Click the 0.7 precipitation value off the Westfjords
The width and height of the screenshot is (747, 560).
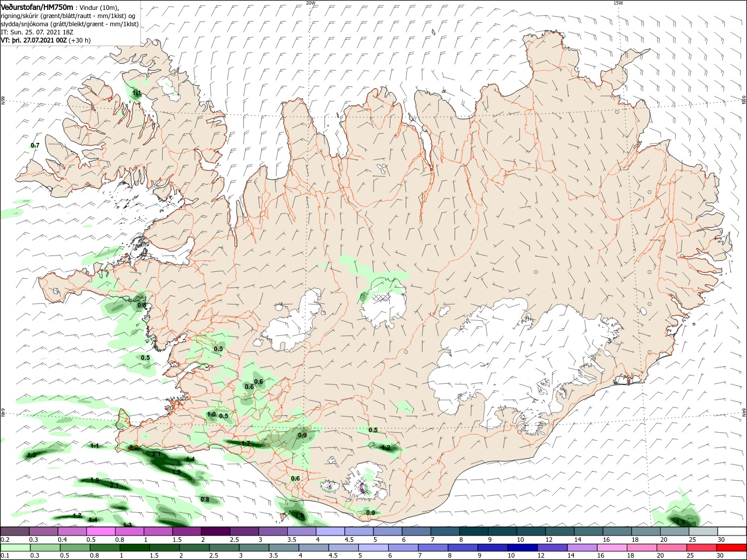35,145
